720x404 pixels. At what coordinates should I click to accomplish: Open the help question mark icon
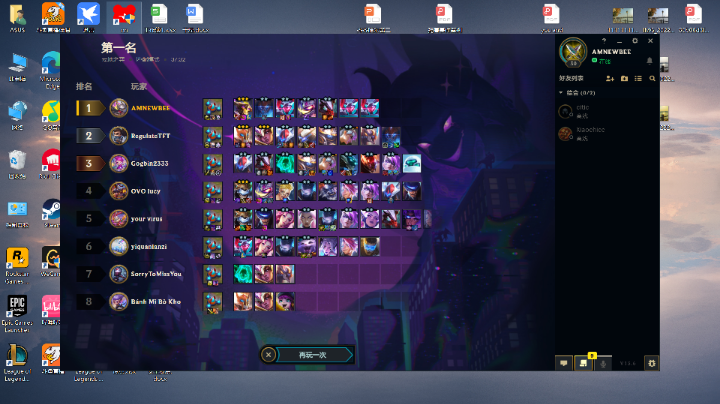604,41
